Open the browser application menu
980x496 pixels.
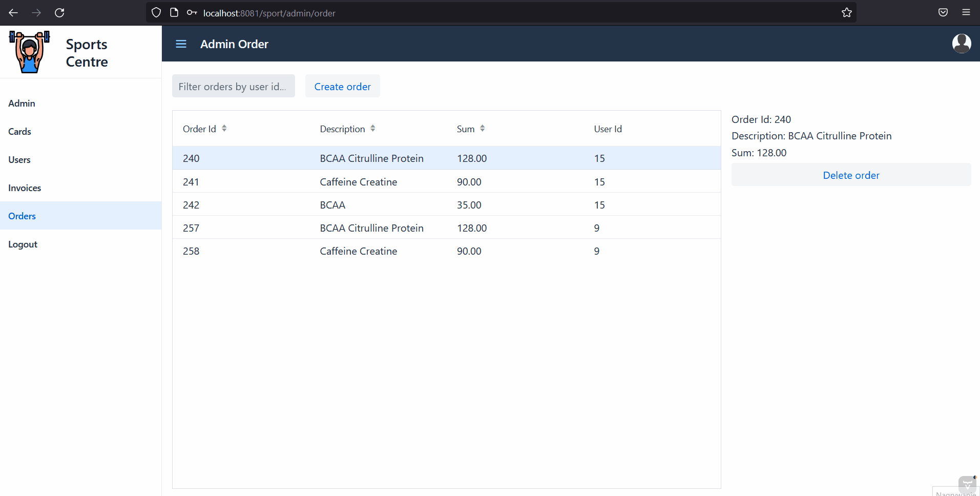tap(967, 12)
